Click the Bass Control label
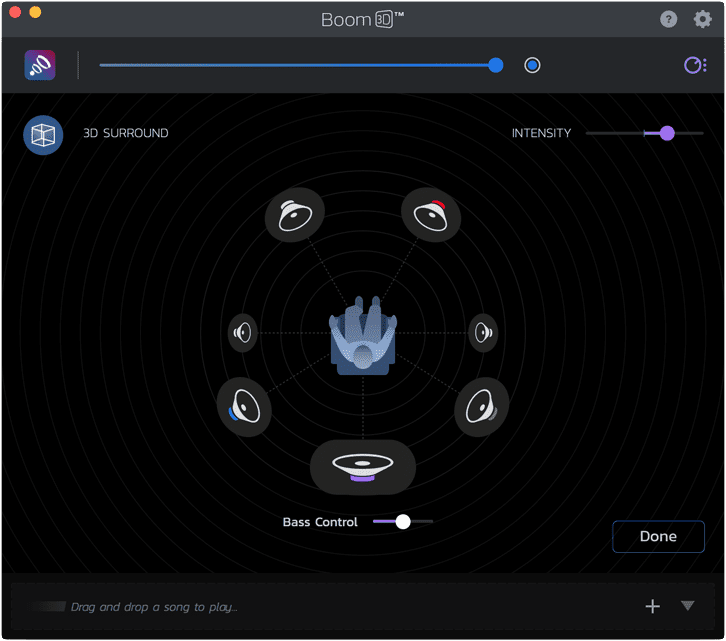The width and height of the screenshot is (726, 641). [x=320, y=522]
